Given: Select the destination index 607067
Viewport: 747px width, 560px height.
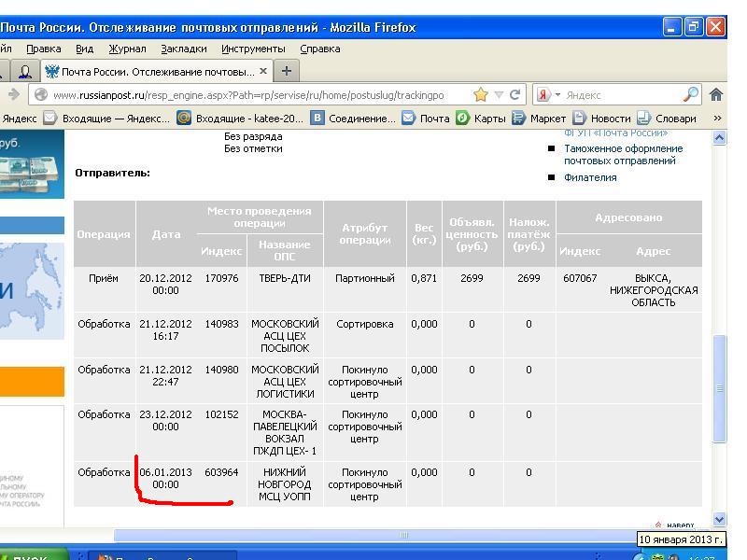Looking at the screenshot, I should [580, 278].
